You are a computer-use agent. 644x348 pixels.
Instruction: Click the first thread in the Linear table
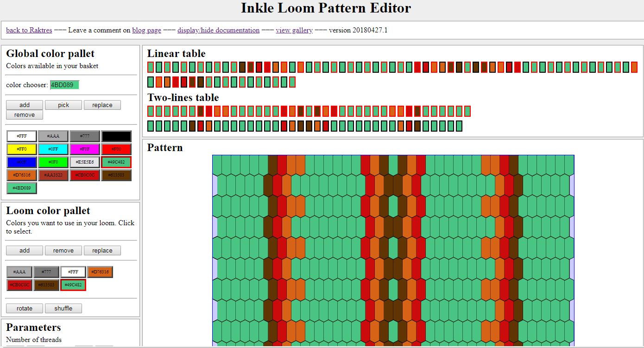tap(150, 66)
